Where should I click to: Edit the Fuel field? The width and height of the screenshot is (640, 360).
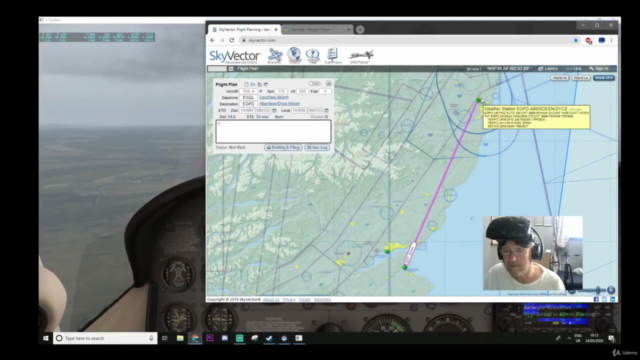click(x=324, y=91)
